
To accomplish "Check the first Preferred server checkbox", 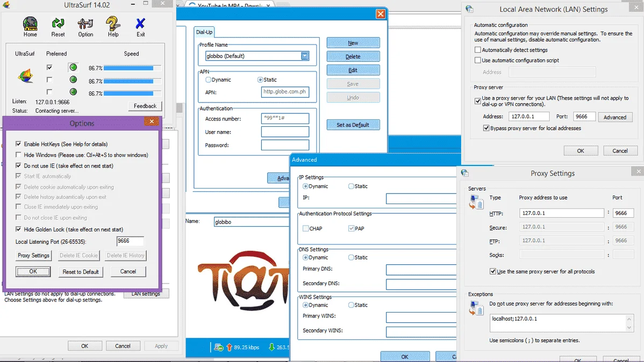I will point(49,67).
